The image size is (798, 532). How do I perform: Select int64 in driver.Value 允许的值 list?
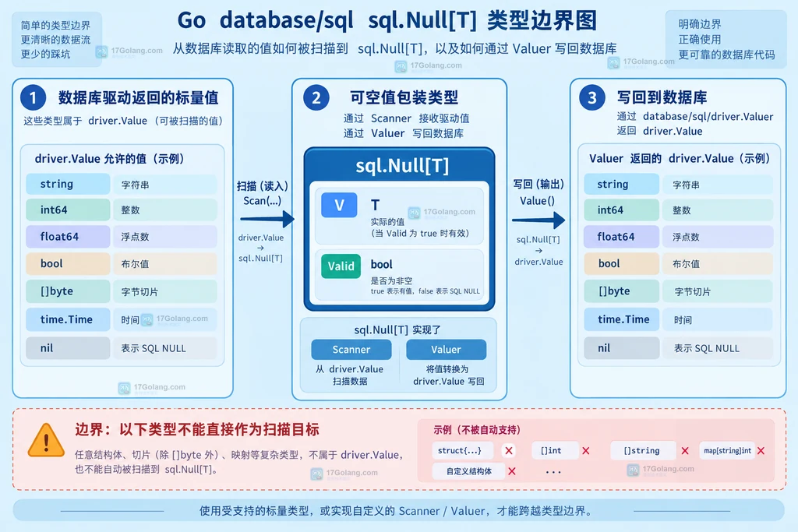click(x=69, y=210)
